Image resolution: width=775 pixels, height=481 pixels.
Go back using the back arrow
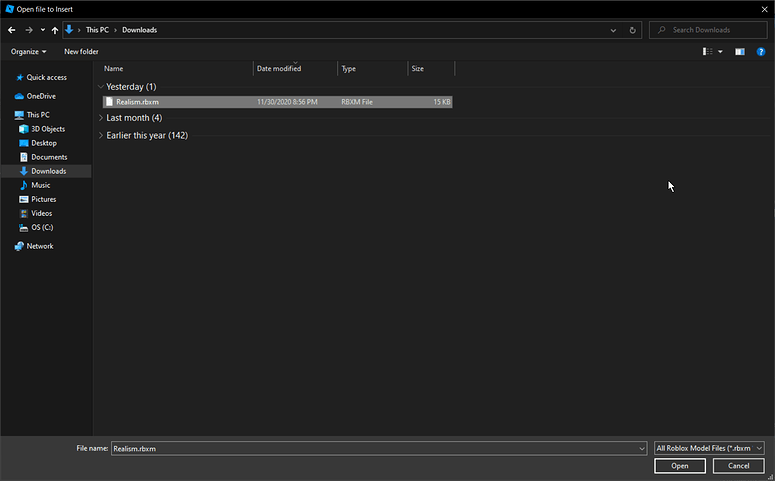(x=12, y=30)
